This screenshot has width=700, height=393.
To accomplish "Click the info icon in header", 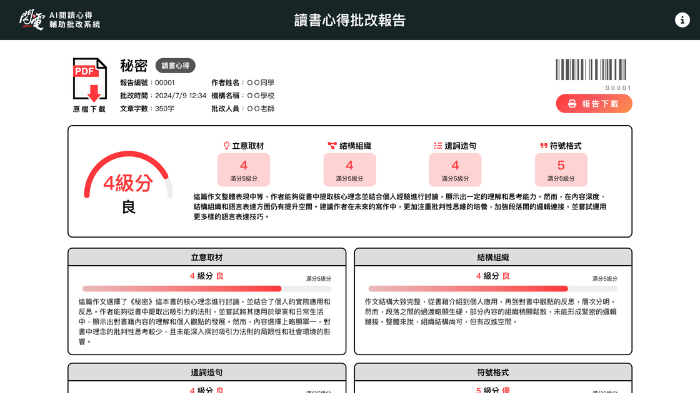I will coord(682,20).
